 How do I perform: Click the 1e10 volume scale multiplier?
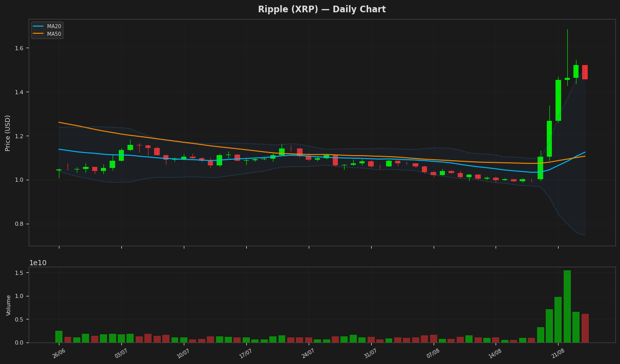(38, 263)
